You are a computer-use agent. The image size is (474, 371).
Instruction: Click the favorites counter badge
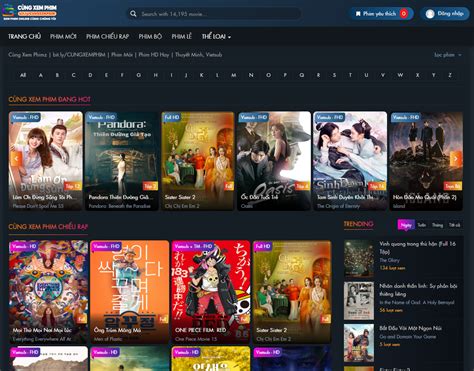404,14
